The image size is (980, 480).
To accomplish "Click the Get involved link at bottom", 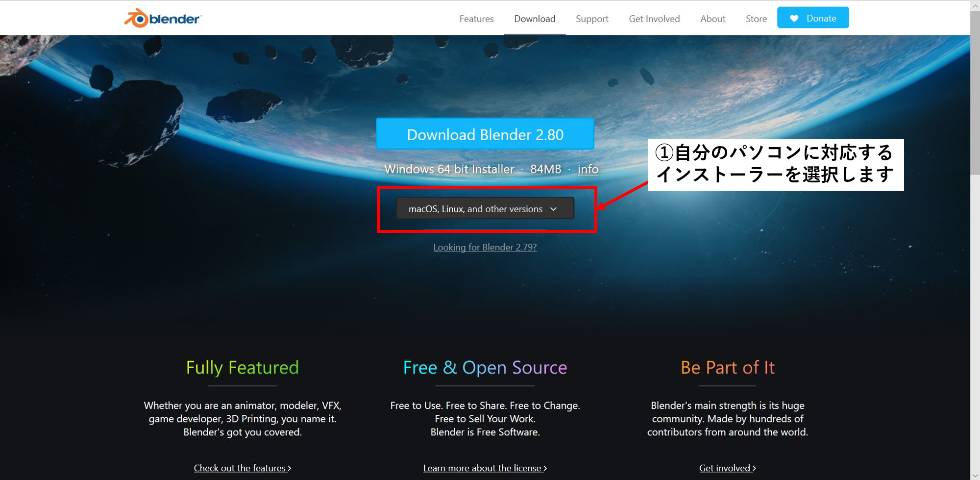I will click(728, 468).
